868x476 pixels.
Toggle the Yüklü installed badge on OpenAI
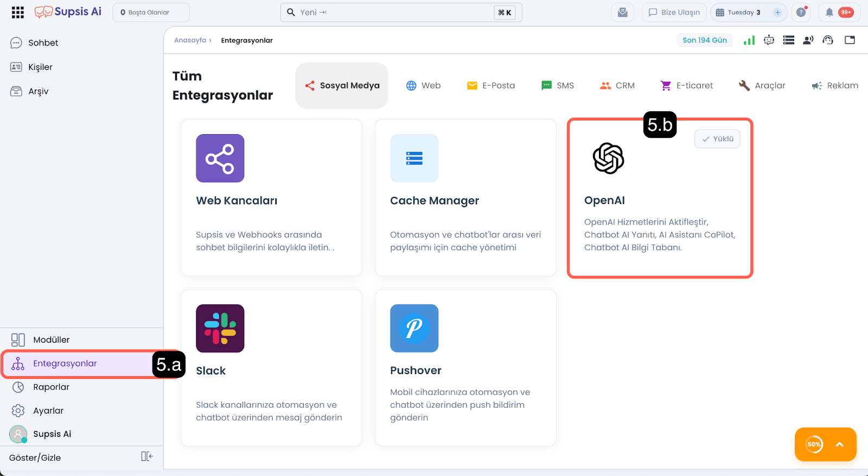(x=717, y=139)
